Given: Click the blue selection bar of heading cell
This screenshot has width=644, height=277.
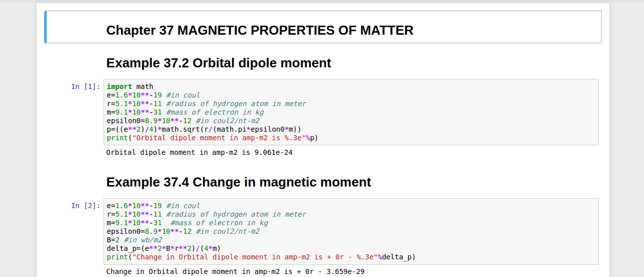Looking at the screenshot, I should pos(46,27).
